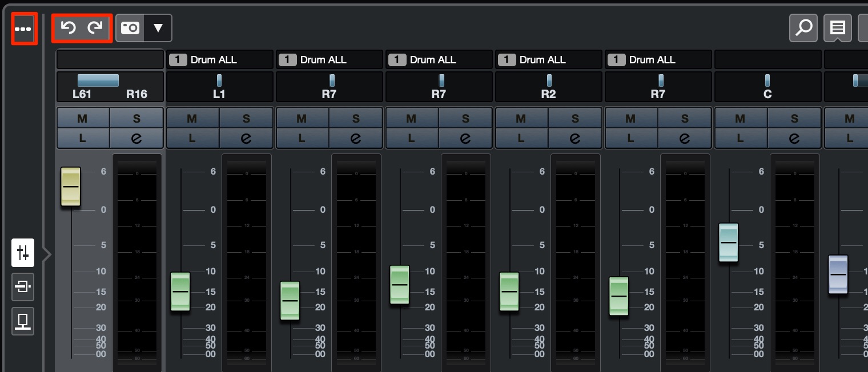
Task: Open the snapshot dropdown arrow next to camera
Action: (158, 28)
